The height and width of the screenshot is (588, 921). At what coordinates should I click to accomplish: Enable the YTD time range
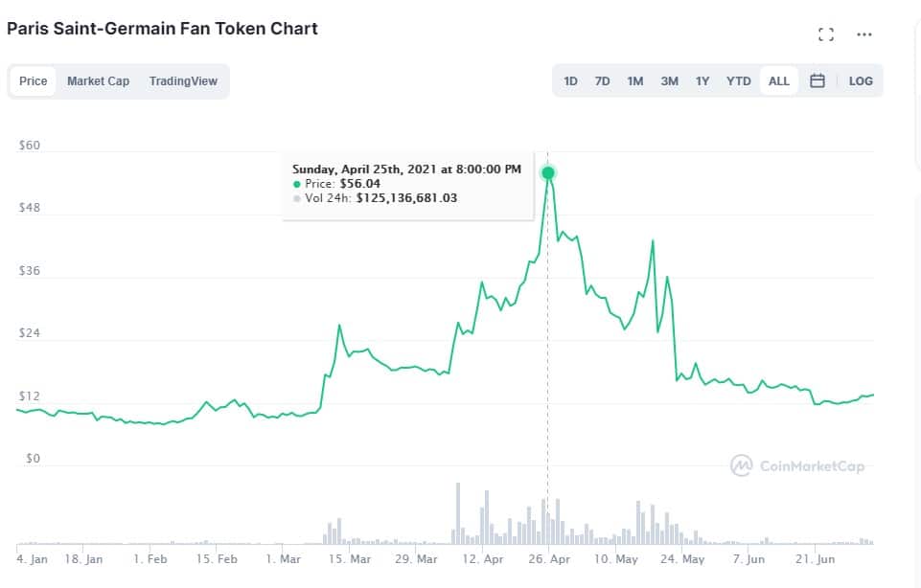point(738,81)
